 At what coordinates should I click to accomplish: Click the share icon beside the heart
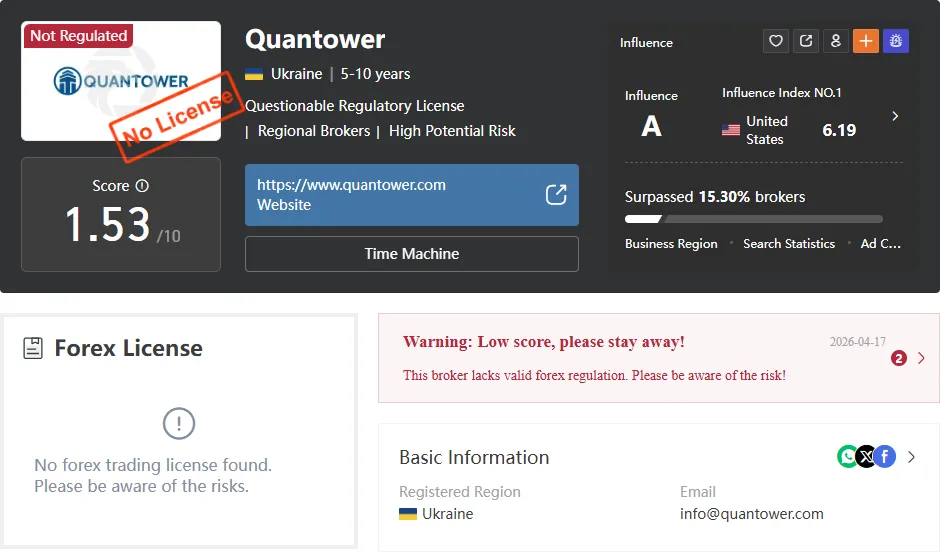click(x=806, y=41)
